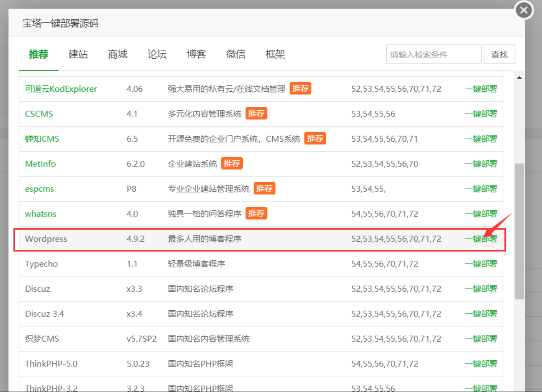Click 一键部署 for Discuz 3.4
This screenshot has height=392, width=542.
pyautogui.click(x=481, y=314)
